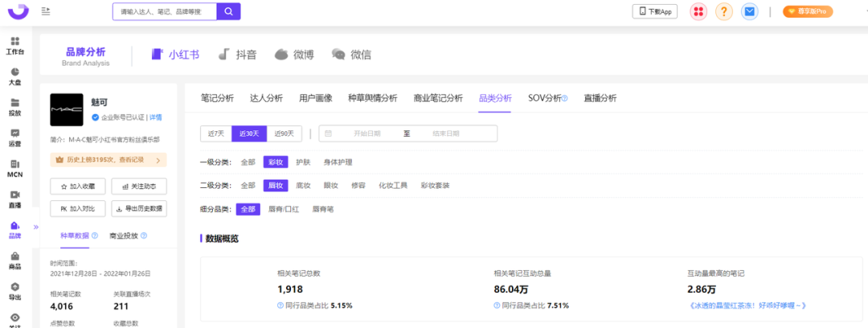This screenshot has width=868, height=328.
Task: Open the blue mail messages icon
Action: (750, 11)
